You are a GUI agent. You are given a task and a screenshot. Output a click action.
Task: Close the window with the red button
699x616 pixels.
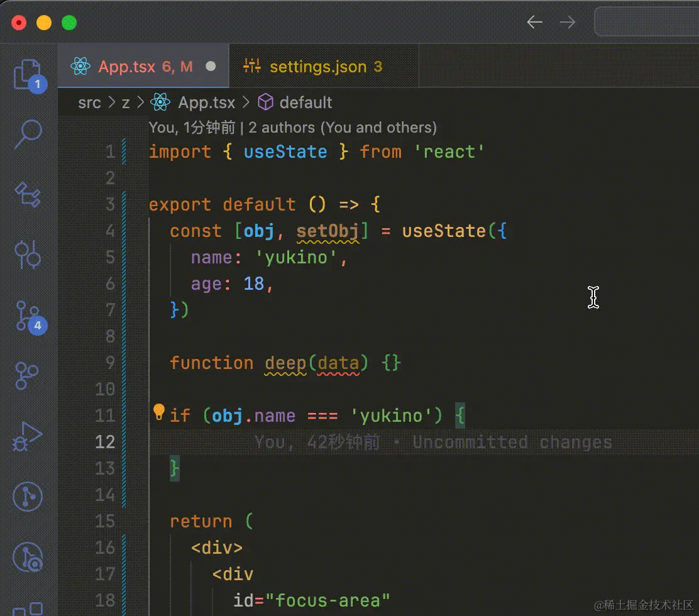19,23
